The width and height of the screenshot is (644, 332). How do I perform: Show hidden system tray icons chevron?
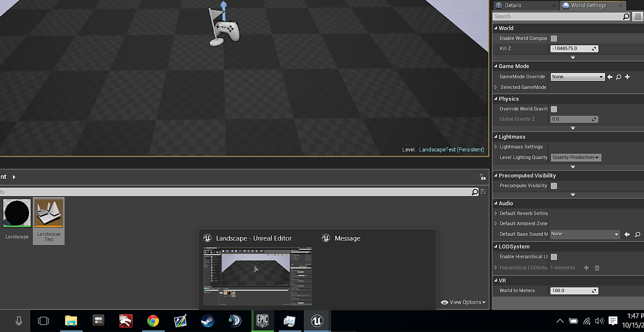(x=560, y=321)
